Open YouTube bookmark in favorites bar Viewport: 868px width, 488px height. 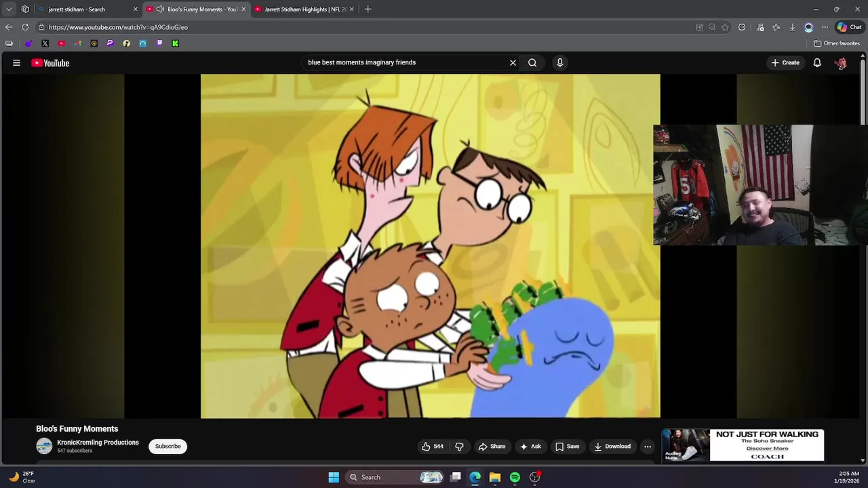pos(61,43)
